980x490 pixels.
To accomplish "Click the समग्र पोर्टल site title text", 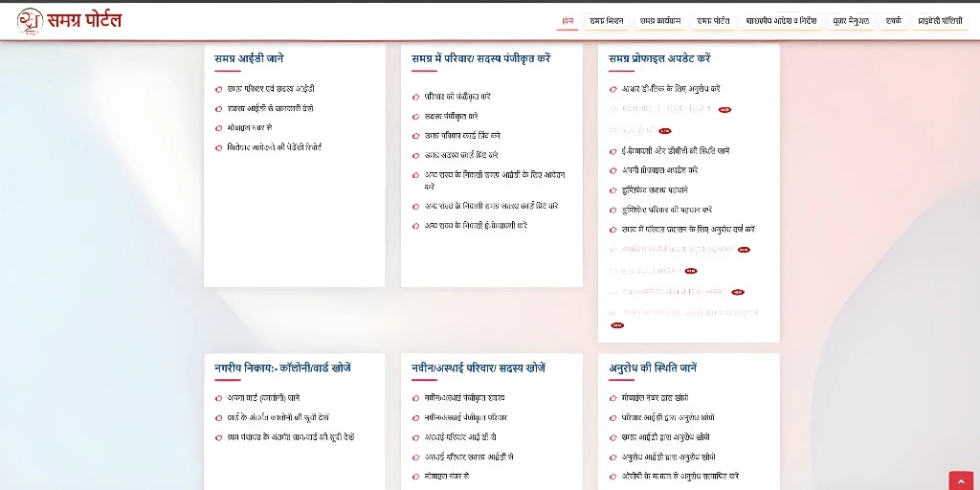I will [84, 21].
